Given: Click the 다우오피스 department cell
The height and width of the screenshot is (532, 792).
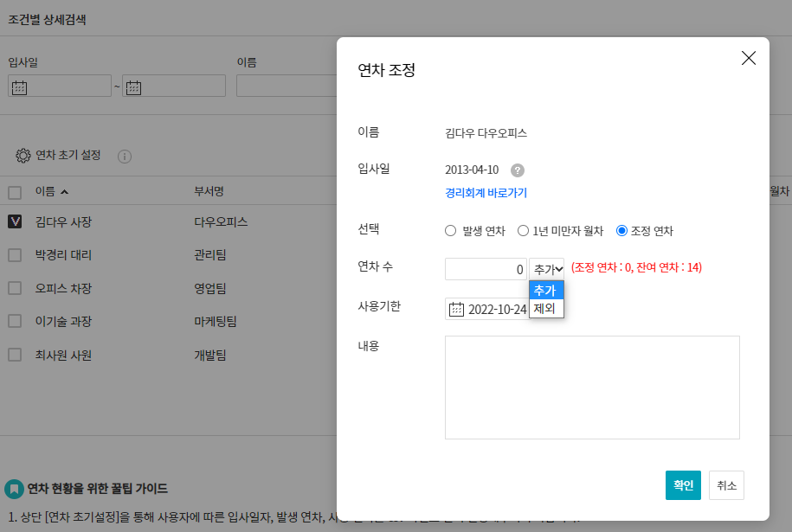Looking at the screenshot, I should (221, 221).
